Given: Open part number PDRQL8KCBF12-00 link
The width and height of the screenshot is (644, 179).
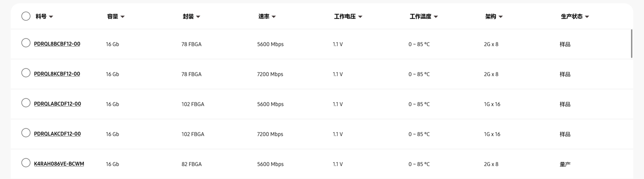Looking at the screenshot, I should 57,74.
